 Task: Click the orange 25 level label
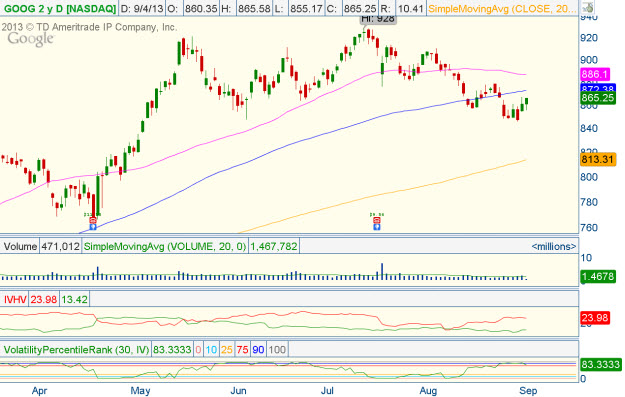pos(227,350)
